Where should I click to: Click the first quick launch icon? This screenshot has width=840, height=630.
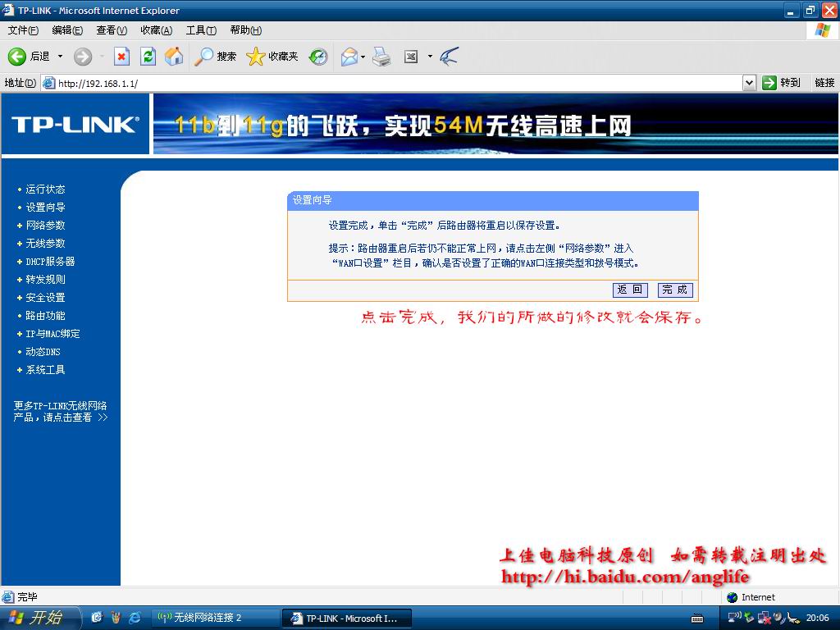point(97,618)
